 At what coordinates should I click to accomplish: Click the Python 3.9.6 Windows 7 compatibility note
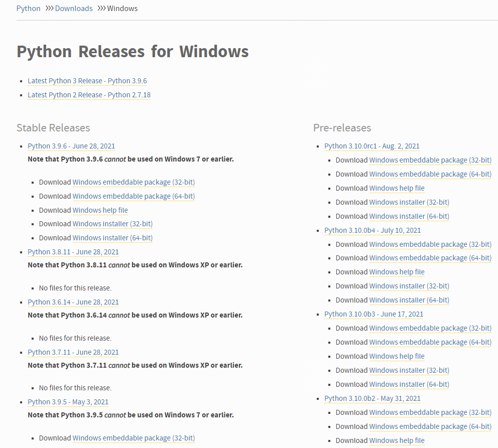131,159
